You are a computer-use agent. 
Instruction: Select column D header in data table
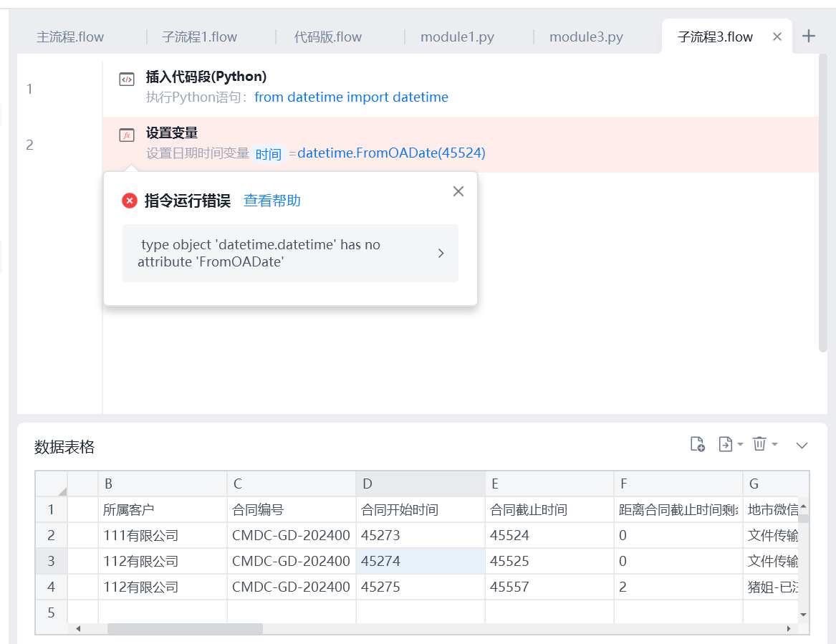coord(421,484)
